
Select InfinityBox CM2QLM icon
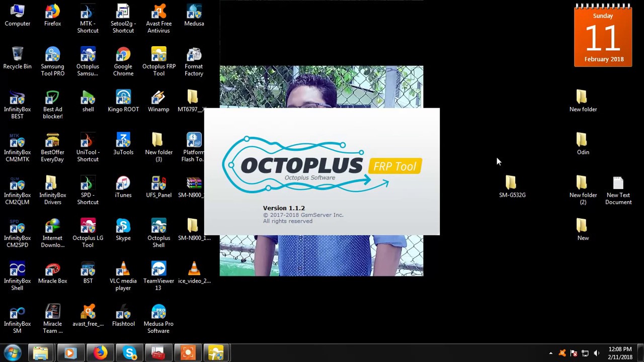pyautogui.click(x=17, y=191)
